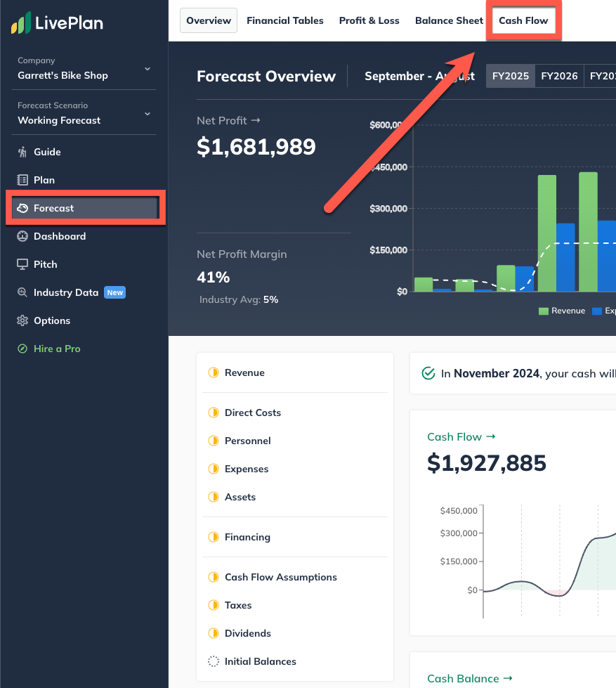This screenshot has height=688, width=616.
Task: Select the FY2025 year tab
Action: tap(511, 76)
